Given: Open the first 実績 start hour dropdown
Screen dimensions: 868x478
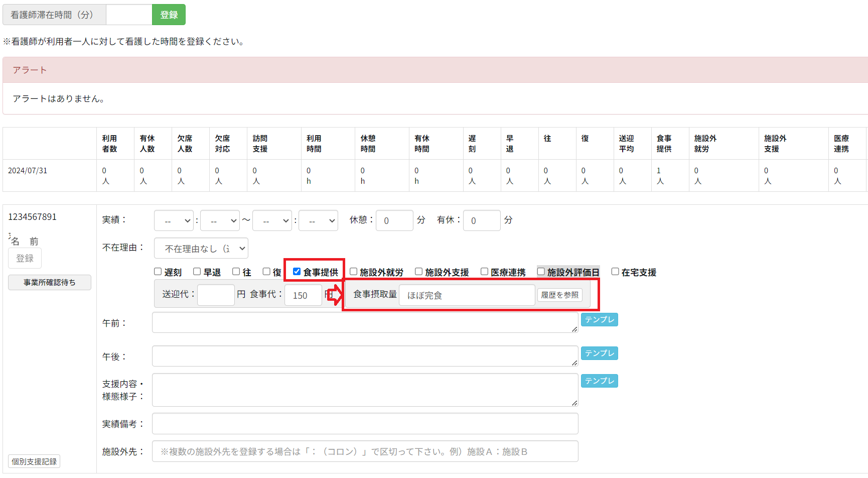Looking at the screenshot, I should click(x=174, y=220).
